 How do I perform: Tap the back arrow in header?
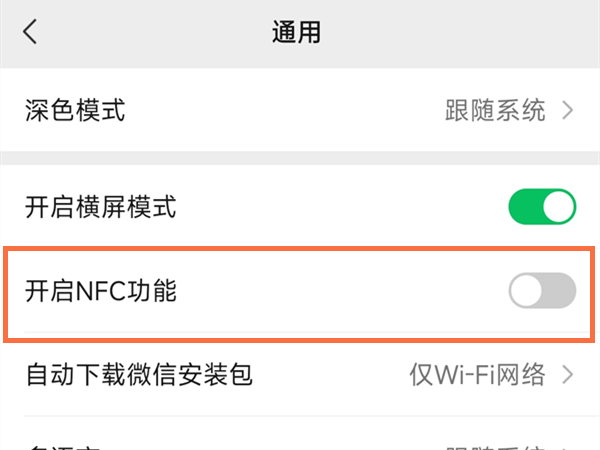[x=30, y=32]
